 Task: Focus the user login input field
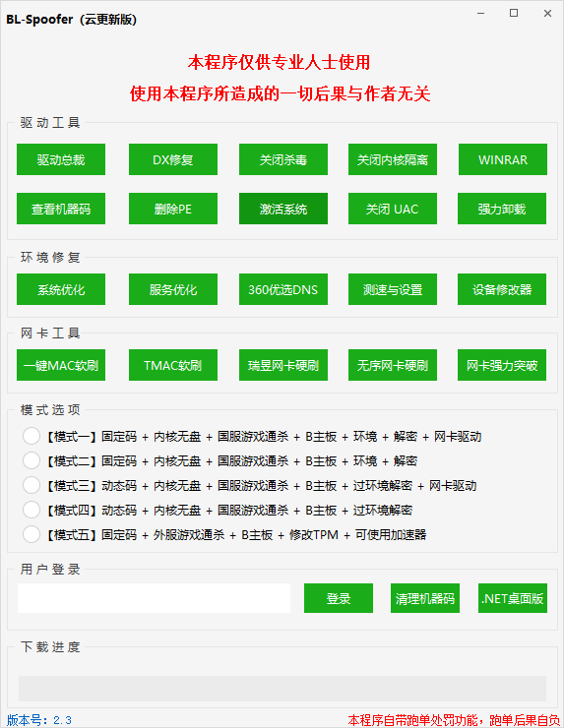click(154, 598)
